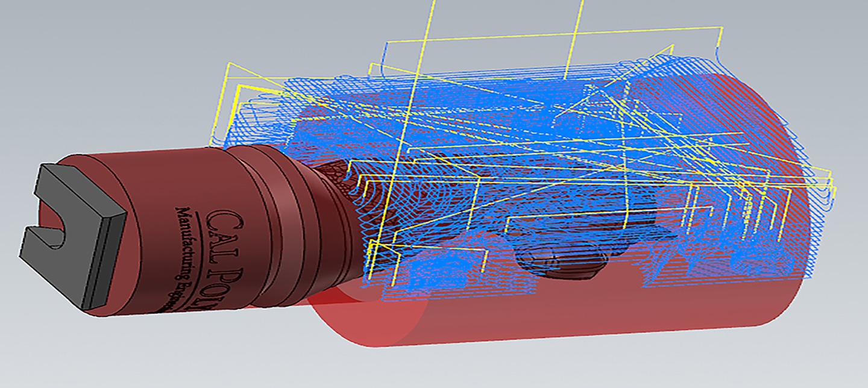Pick the transparent red cylindrical stock body
Viewport: 868px width, 388px height.
coord(542,319)
